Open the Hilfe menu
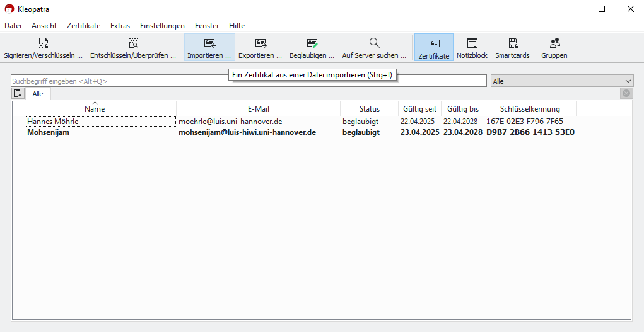 (237, 26)
